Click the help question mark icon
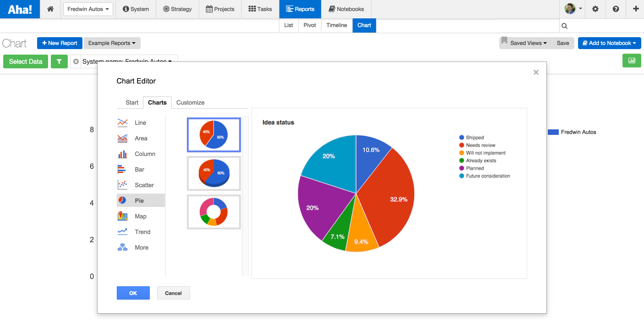644x334 pixels. coord(616,9)
